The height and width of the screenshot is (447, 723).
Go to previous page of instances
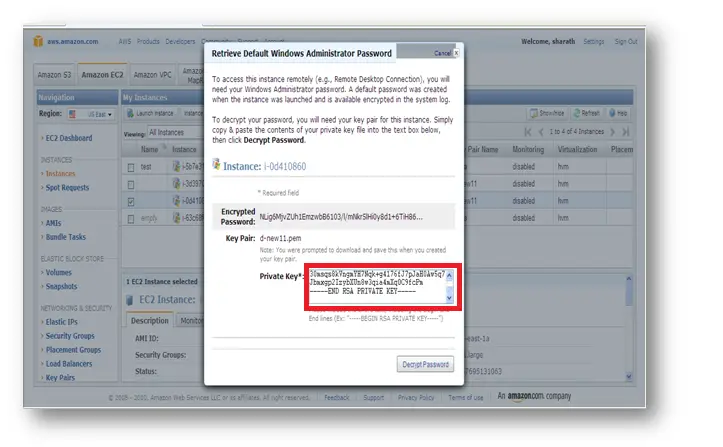[541, 132]
